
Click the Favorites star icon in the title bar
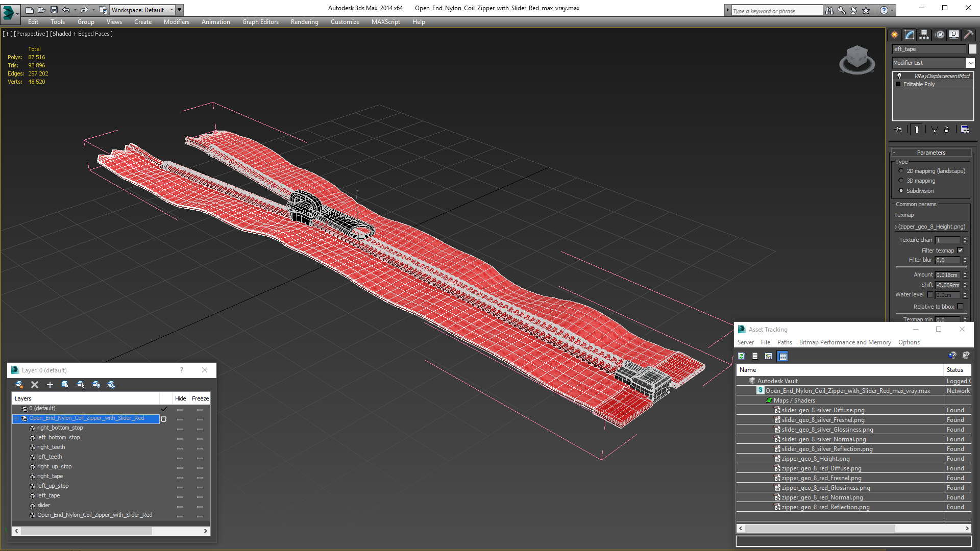(866, 10)
